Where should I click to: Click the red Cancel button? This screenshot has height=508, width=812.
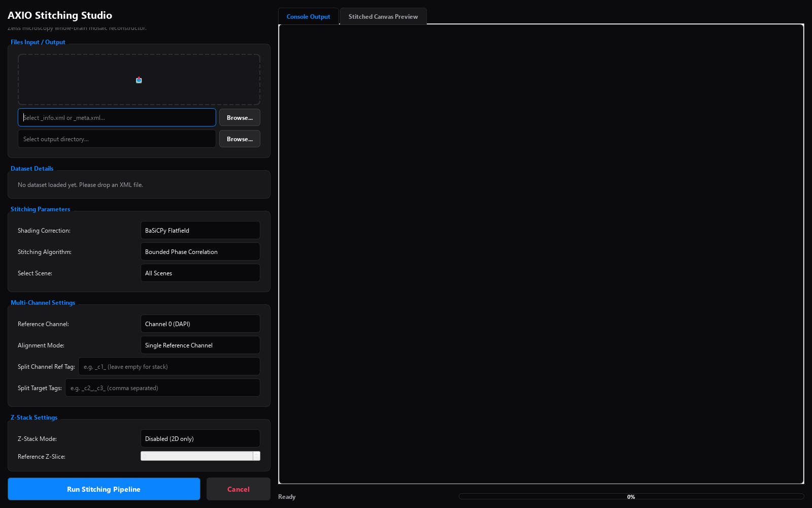pos(239,489)
